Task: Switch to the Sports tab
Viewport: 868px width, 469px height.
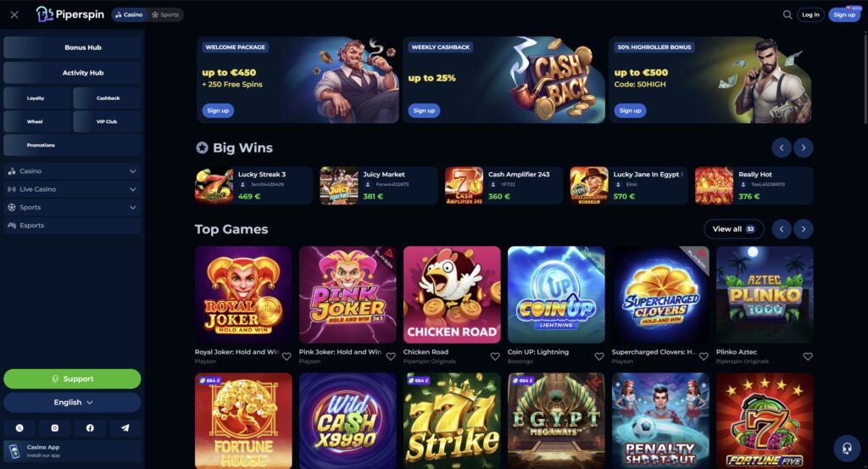Action: (165, 15)
